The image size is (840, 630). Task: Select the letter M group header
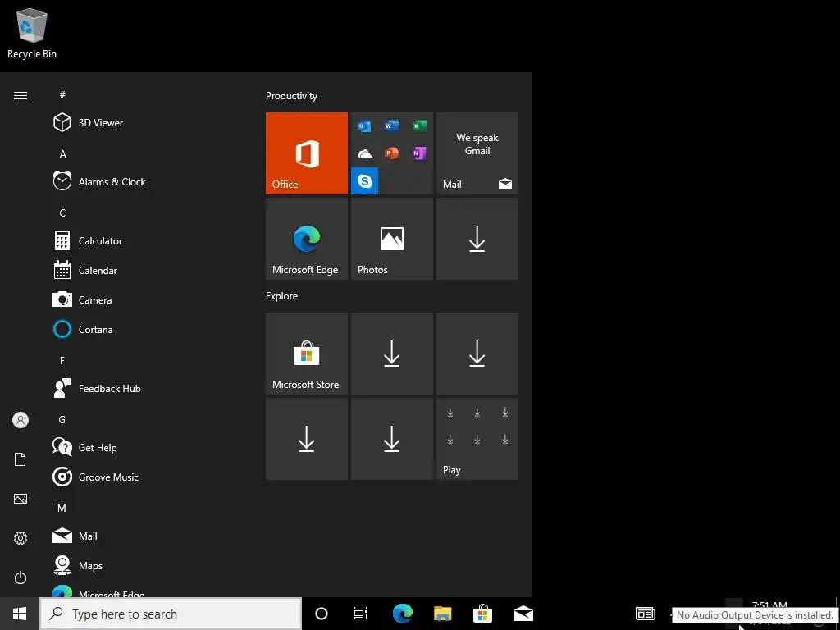(x=62, y=508)
